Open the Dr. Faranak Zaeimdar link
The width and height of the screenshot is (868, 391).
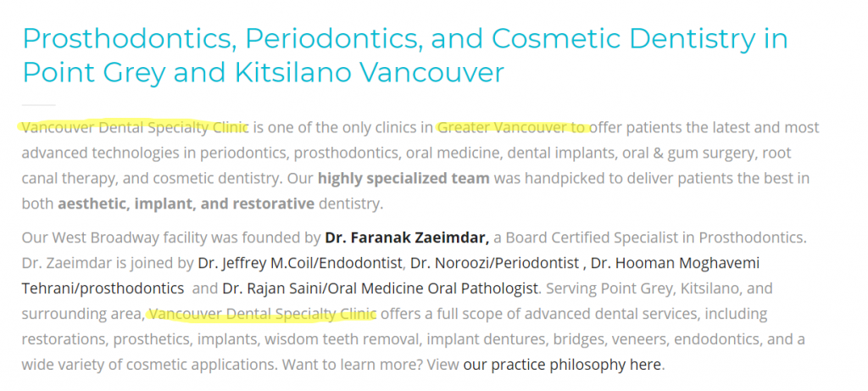(x=407, y=238)
